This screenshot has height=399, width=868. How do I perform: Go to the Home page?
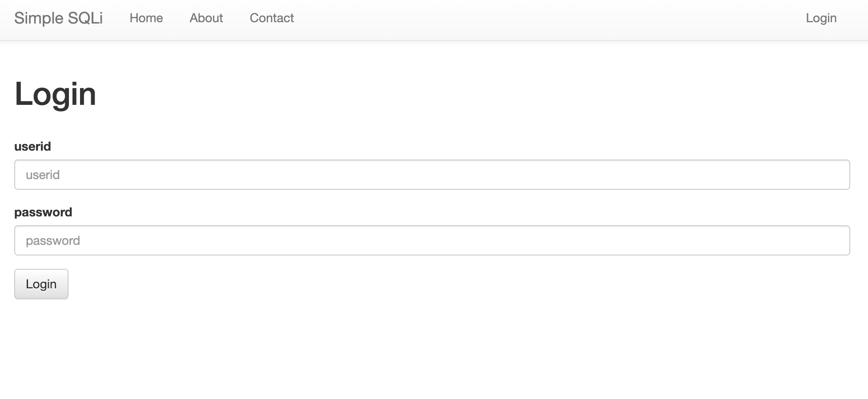coord(146,18)
